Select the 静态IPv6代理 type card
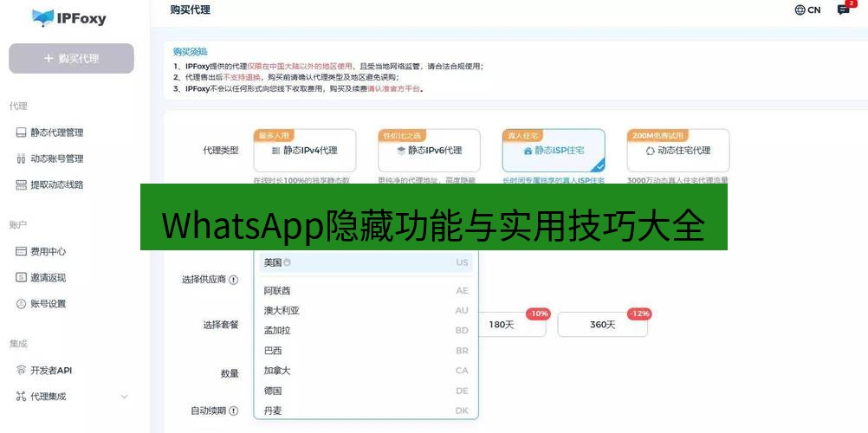Image resolution: width=868 pixels, height=433 pixels. pos(430,151)
